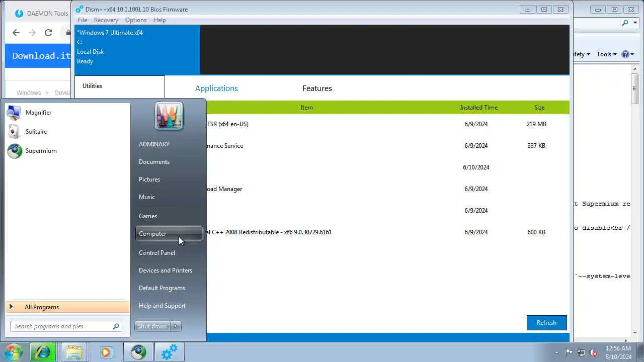Open Computer from the Start menu
The image size is (644, 362).
[x=169, y=234]
